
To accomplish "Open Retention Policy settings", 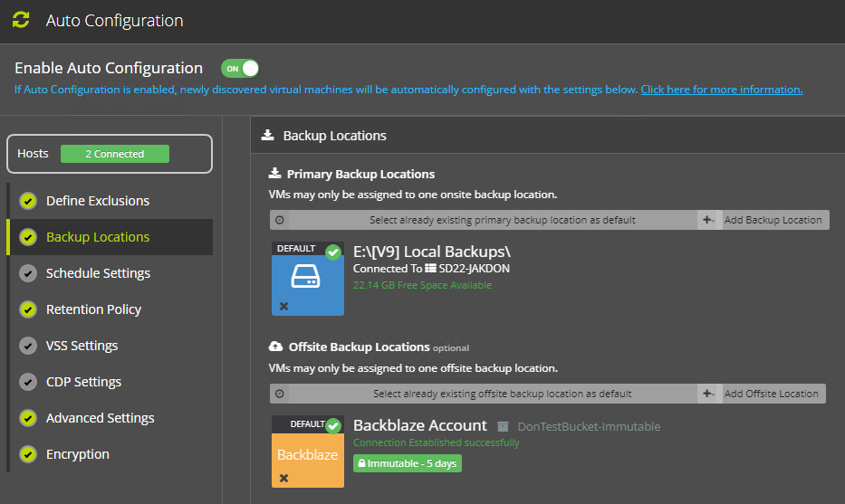I will coord(94,309).
